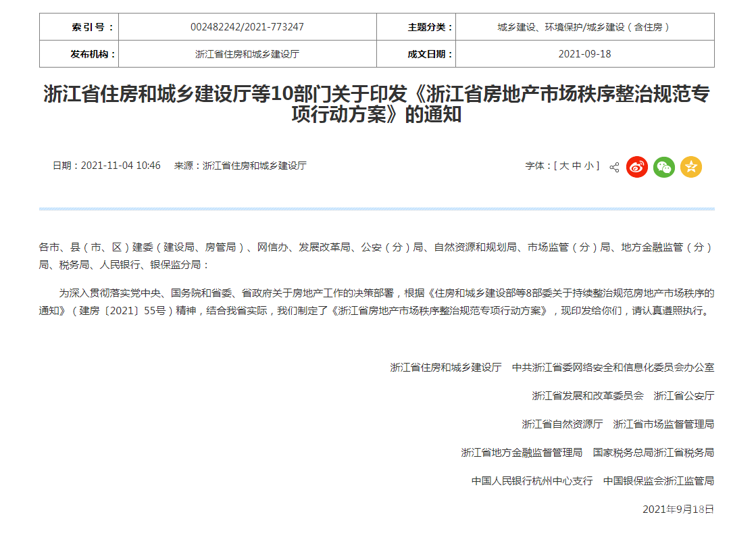
Task: Click the bold notice headline title
Action: click(x=376, y=103)
